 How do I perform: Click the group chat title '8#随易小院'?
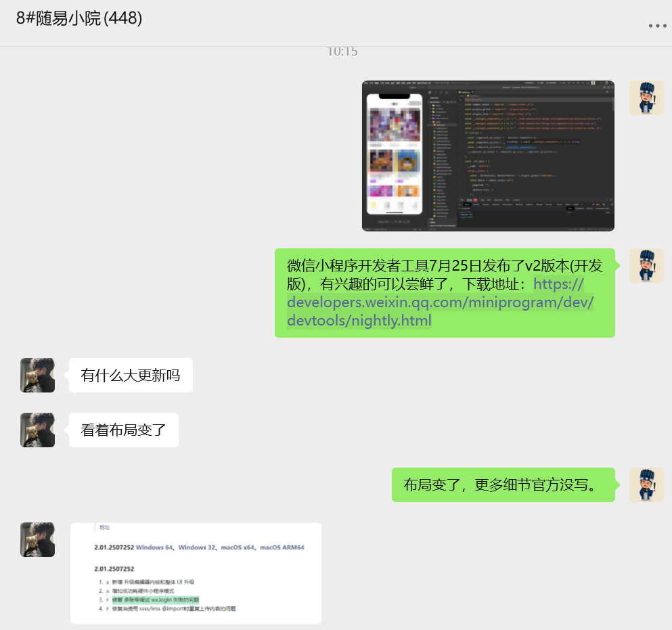(79, 18)
